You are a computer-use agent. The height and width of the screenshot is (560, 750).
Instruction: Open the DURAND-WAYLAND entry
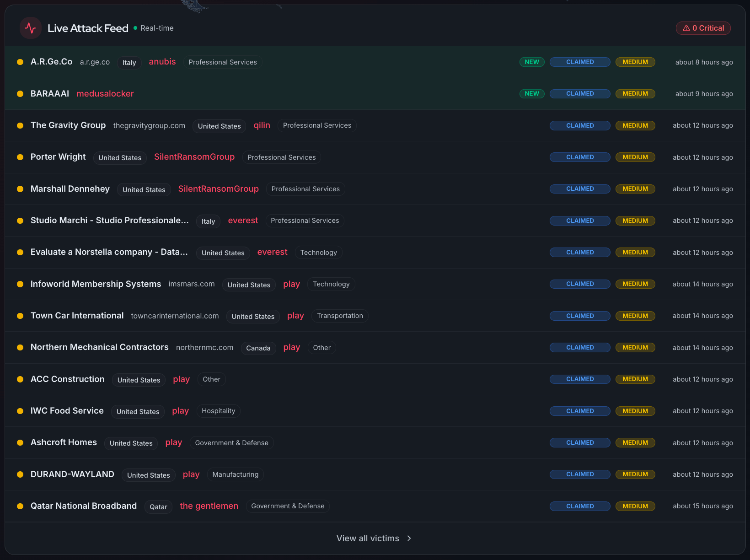click(x=72, y=474)
